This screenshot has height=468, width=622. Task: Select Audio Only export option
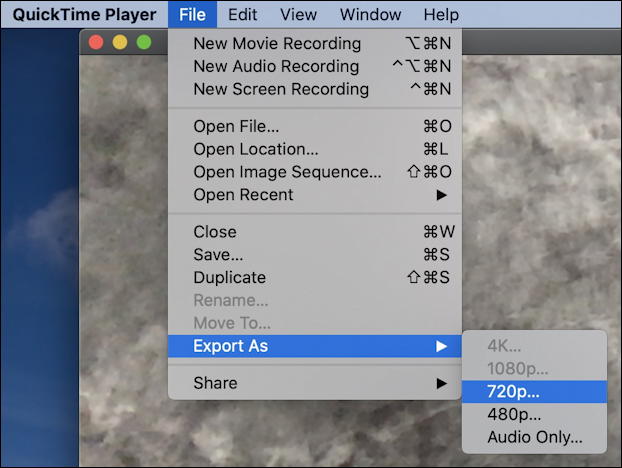(x=534, y=437)
